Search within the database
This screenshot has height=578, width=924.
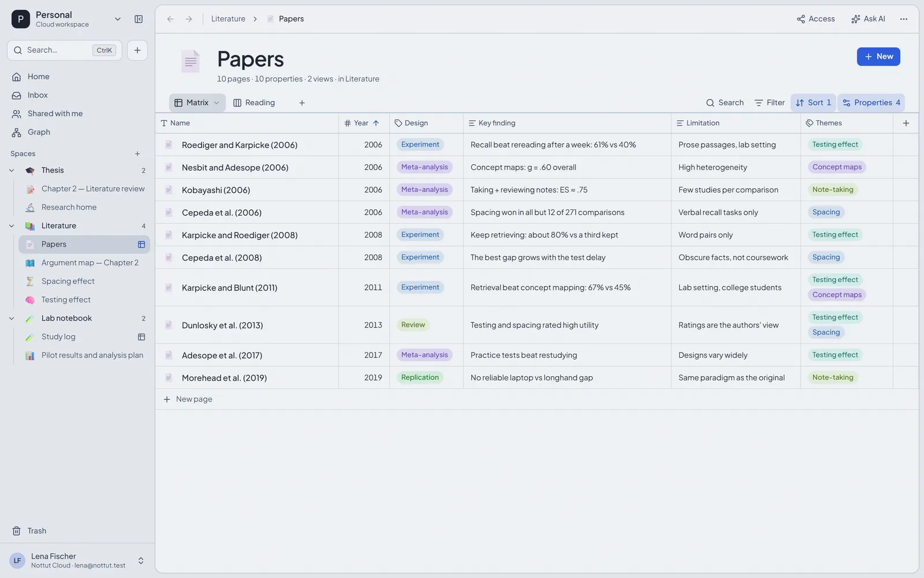click(x=725, y=103)
